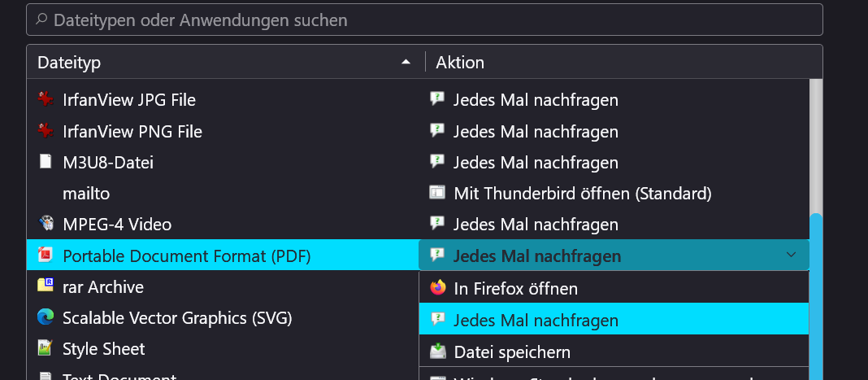Click the Style Sheet file icon
The width and height of the screenshot is (868, 380).
pos(46,348)
